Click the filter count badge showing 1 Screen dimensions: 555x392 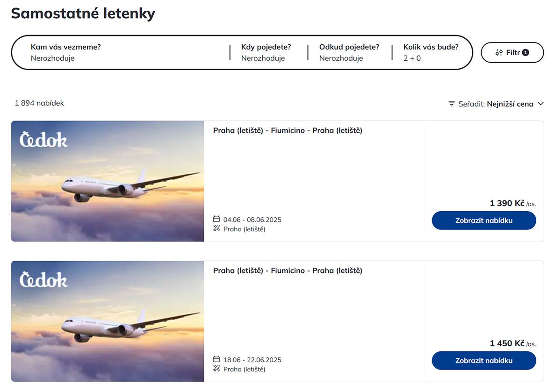pyautogui.click(x=526, y=52)
